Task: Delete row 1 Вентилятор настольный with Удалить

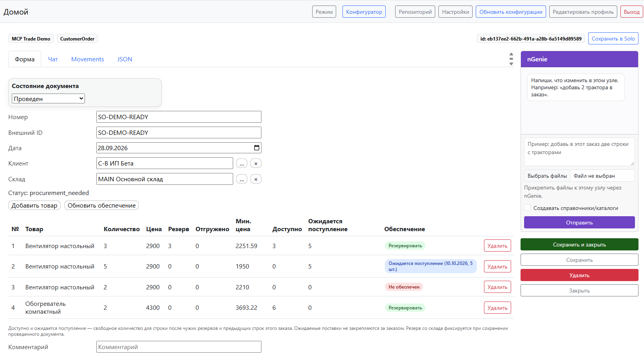Action: click(497, 246)
